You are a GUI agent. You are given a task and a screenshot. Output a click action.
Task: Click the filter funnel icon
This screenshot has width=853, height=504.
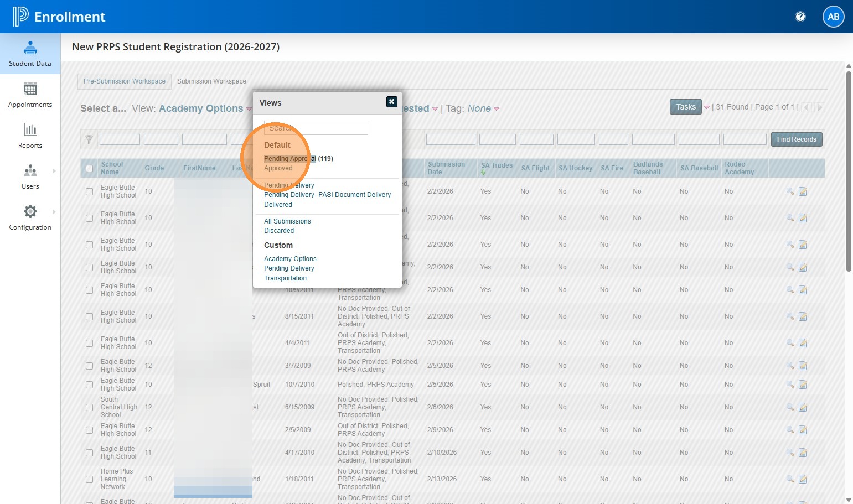point(89,140)
